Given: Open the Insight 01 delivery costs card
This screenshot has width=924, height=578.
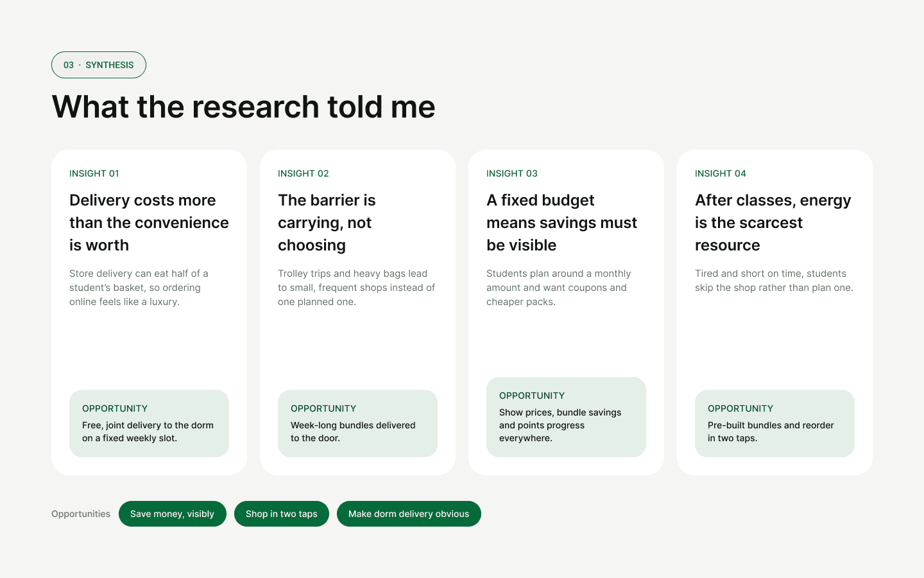Looking at the screenshot, I should pos(149,312).
